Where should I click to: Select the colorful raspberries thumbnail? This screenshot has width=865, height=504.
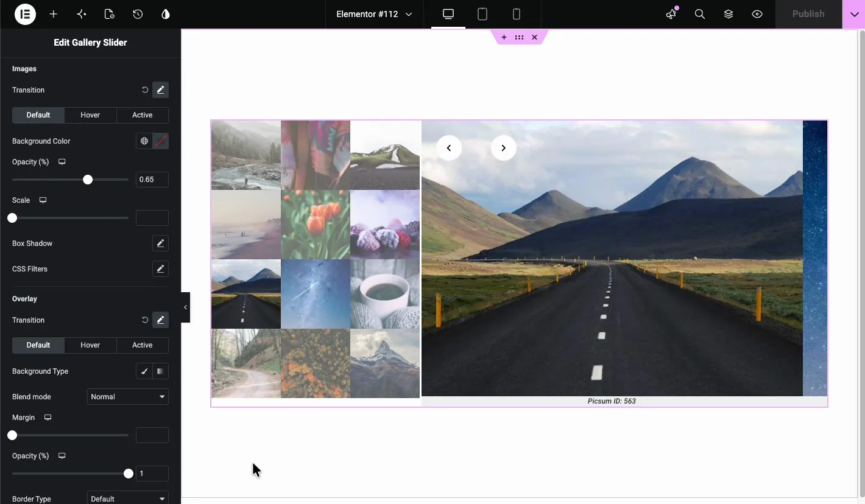[x=385, y=225]
